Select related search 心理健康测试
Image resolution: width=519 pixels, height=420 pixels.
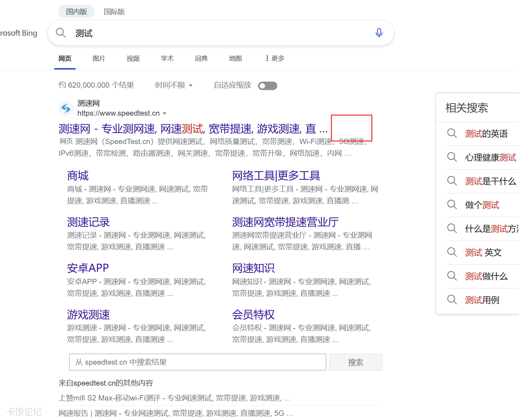click(x=491, y=157)
